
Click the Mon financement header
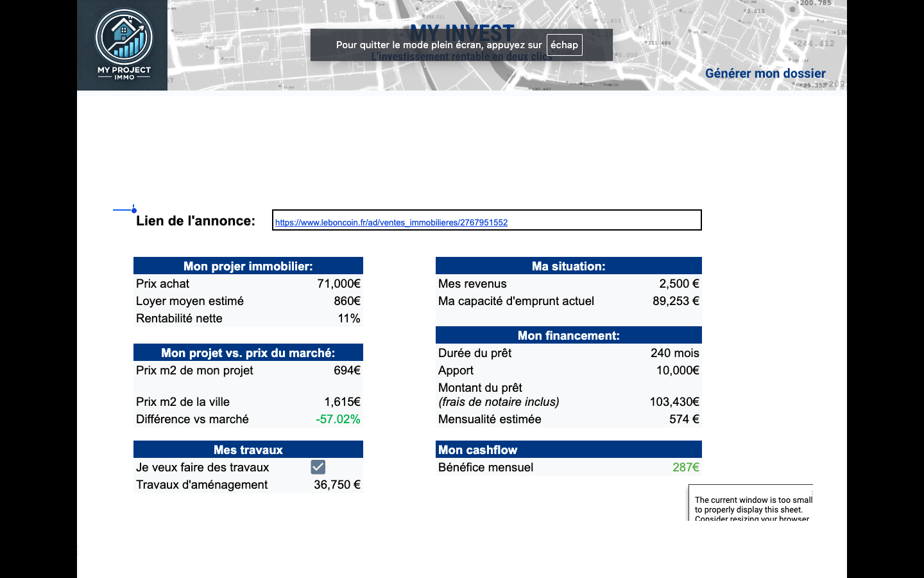569,335
